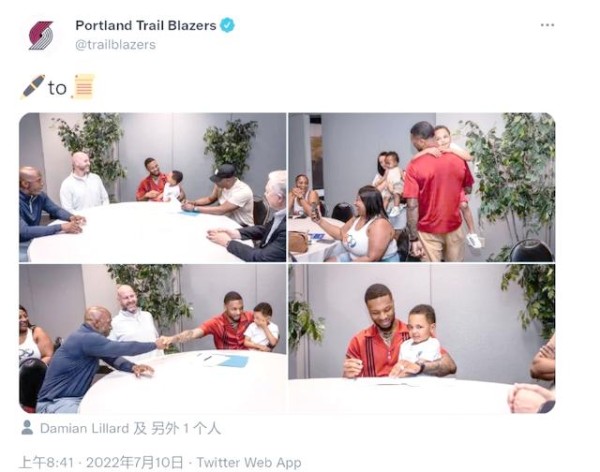The image size is (600, 472).
Task: Open the @trailblazers handle link
Action: pyautogui.click(x=116, y=45)
